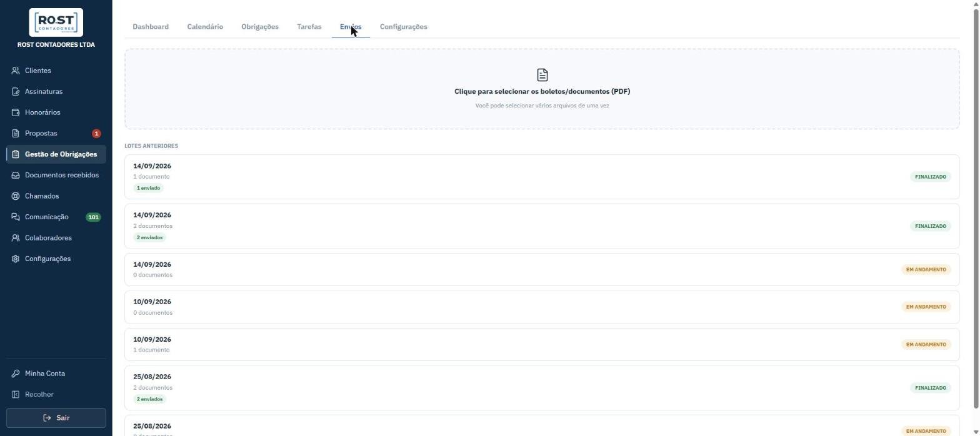Click the Recolher collapse sidebar icon
This screenshot has height=436, width=980.
[16, 395]
